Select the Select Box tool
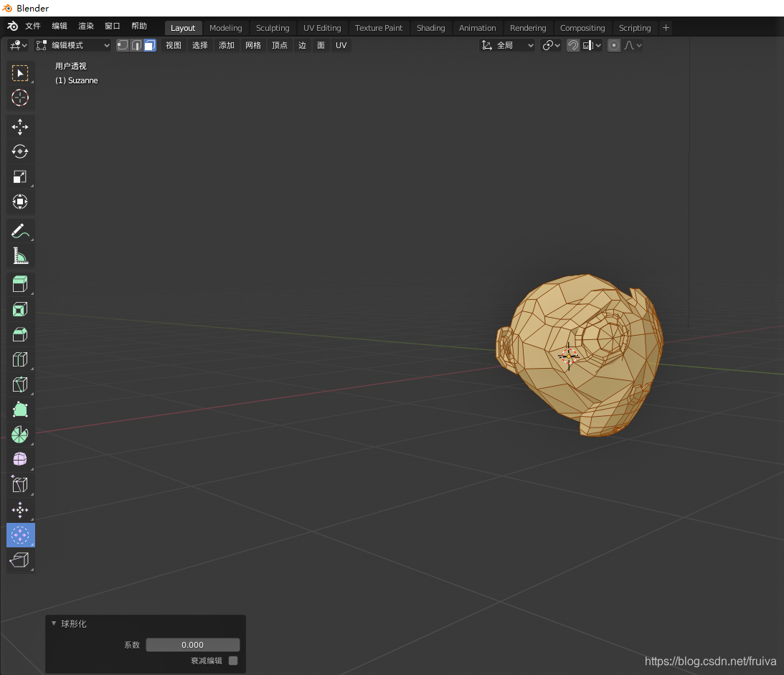784x675 pixels. (x=20, y=73)
